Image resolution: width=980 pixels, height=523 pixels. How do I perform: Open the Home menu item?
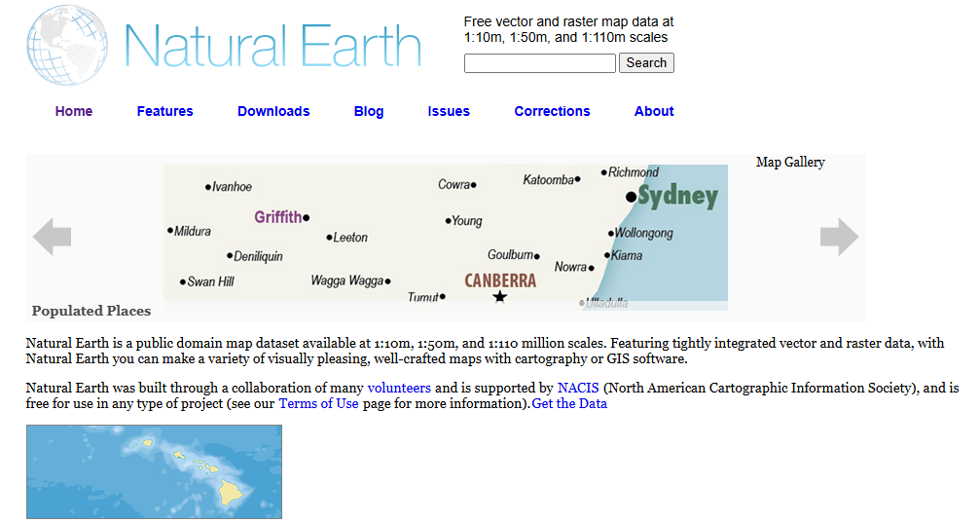pos(74,111)
